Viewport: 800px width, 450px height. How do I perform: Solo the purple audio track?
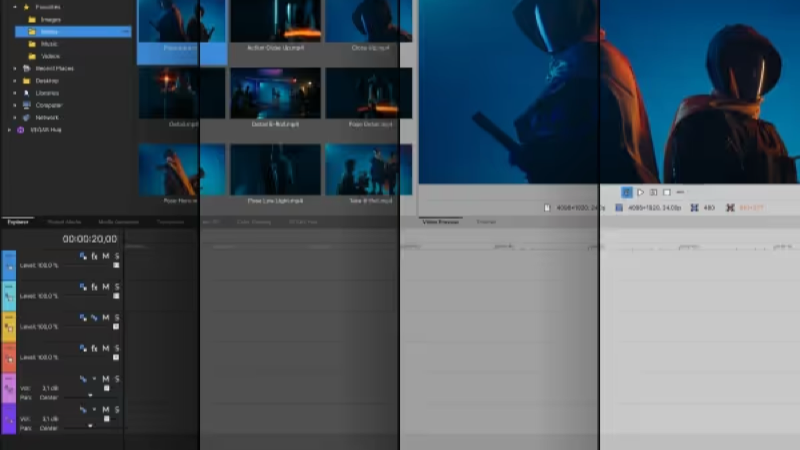pos(117,410)
